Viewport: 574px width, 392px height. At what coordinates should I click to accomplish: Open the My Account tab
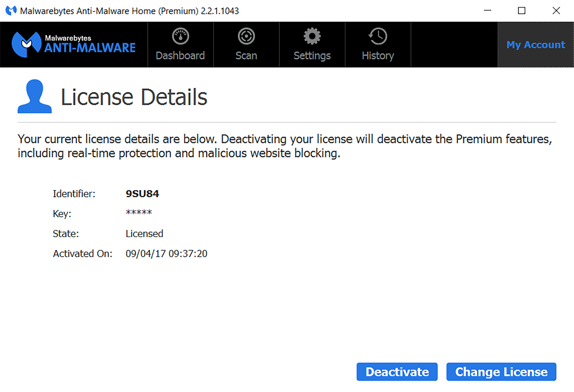point(536,44)
